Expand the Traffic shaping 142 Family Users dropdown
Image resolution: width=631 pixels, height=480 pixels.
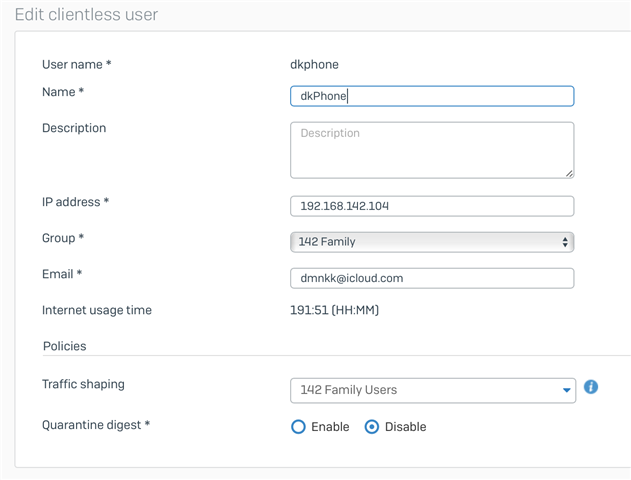[431, 390]
